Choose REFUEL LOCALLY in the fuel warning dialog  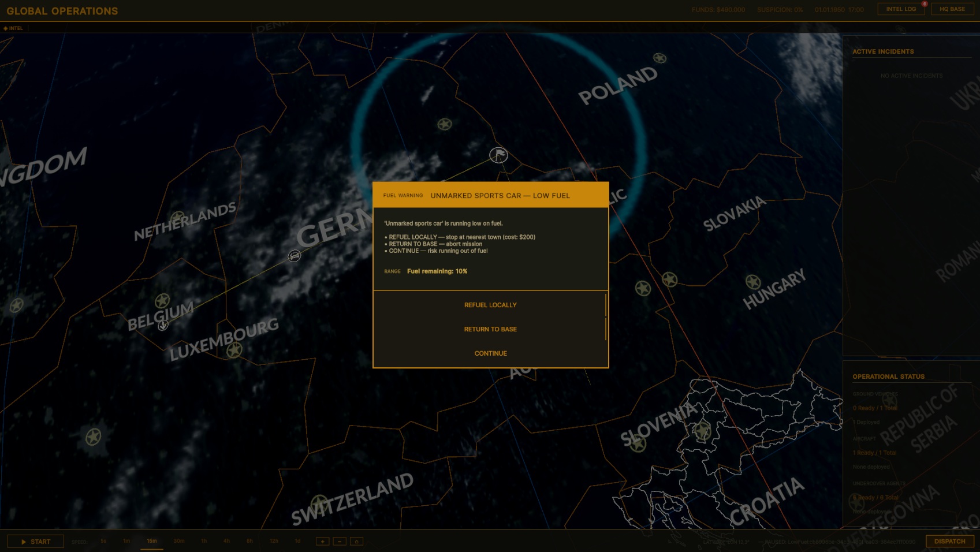490,304
